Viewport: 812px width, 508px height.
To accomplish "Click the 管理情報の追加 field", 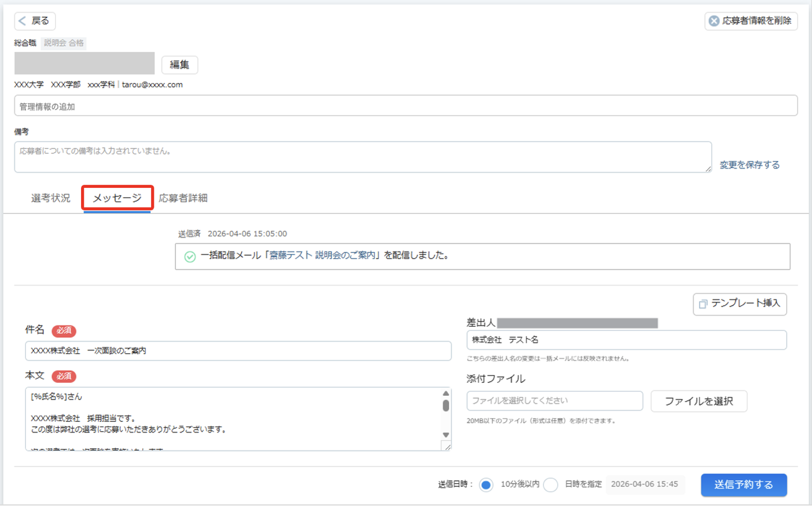I will point(406,106).
